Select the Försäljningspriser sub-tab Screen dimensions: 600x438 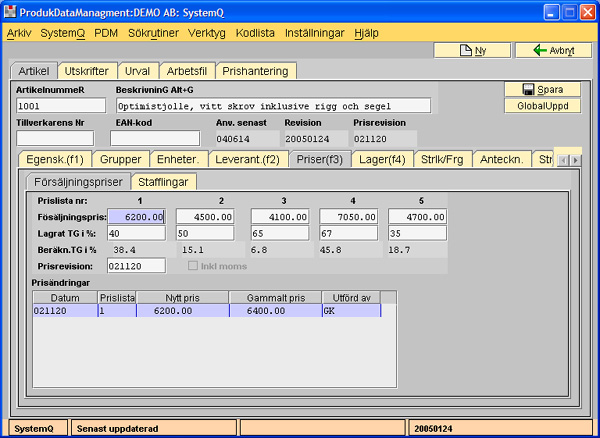click(78, 182)
